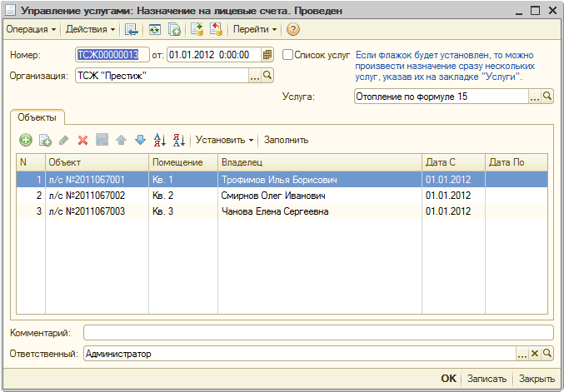Click the Объект column header
This screenshot has height=392, width=564.
[x=97, y=162]
